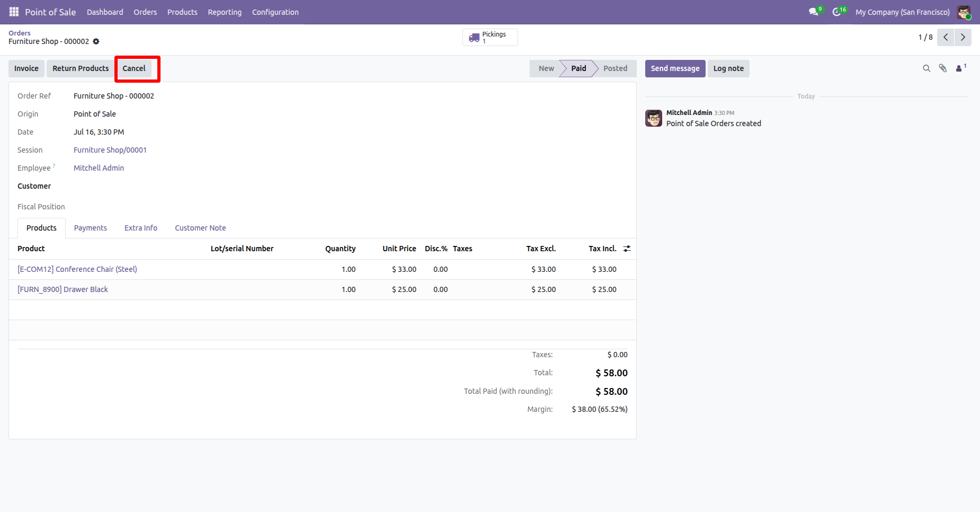Open the Orders menu
This screenshot has height=512, width=980.
(145, 12)
